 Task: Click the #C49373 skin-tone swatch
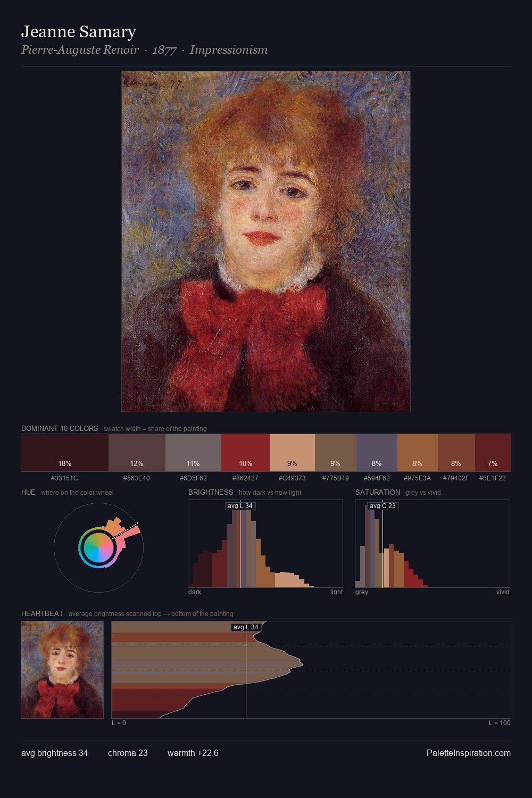(293, 453)
